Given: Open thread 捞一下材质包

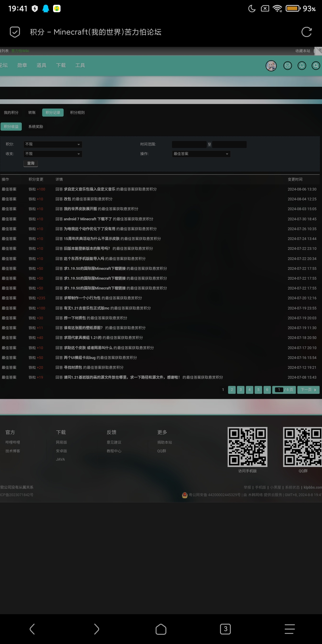Looking at the screenshot, I should (x=75, y=318).
